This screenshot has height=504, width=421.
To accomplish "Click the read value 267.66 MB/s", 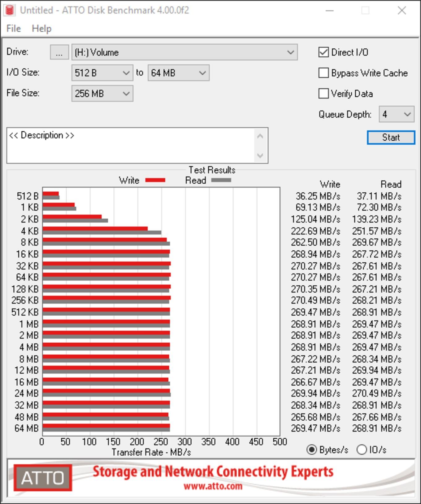I will pos(377,417).
